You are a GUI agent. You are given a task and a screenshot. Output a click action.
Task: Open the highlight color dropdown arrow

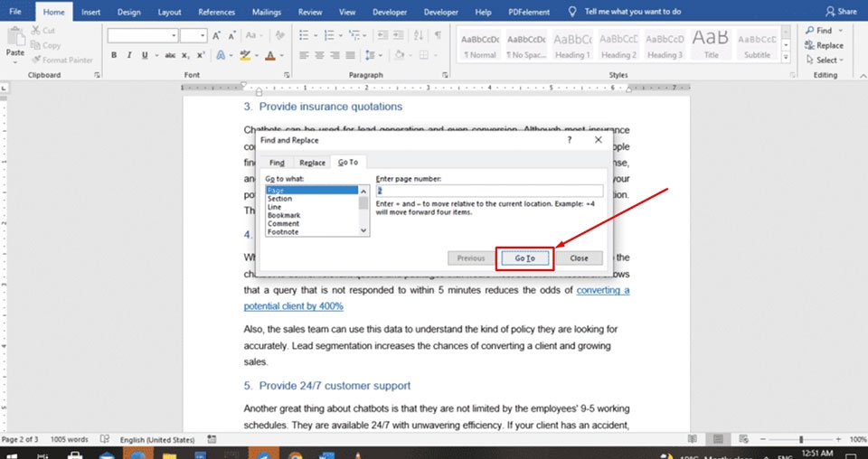click(x=256, y=55)
